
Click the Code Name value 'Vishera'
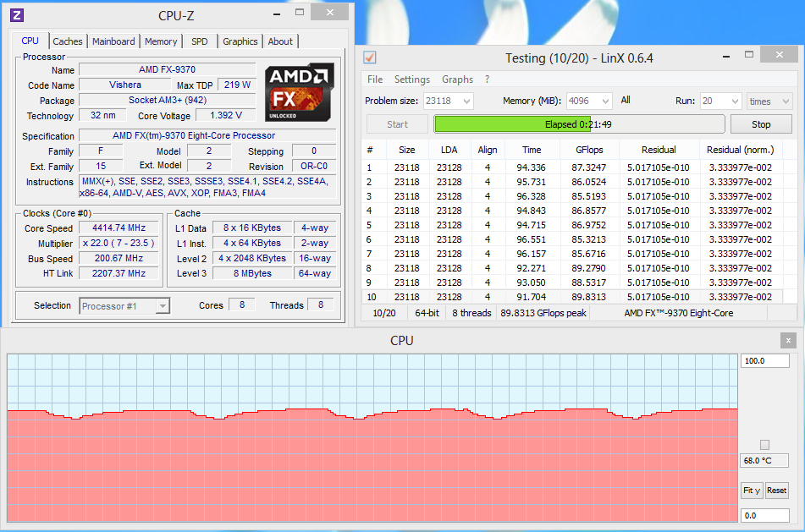(x=125, y=85)
